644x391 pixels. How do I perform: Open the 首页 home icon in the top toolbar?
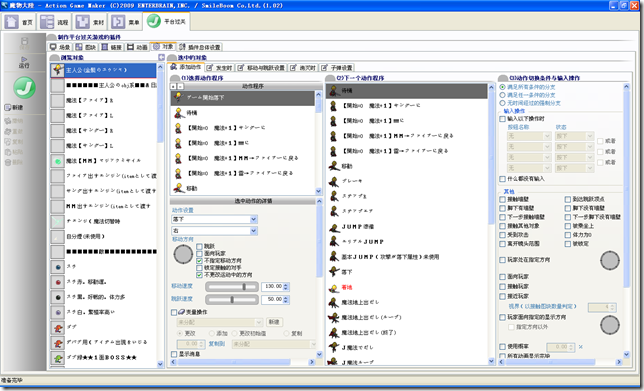click(12, 22)
